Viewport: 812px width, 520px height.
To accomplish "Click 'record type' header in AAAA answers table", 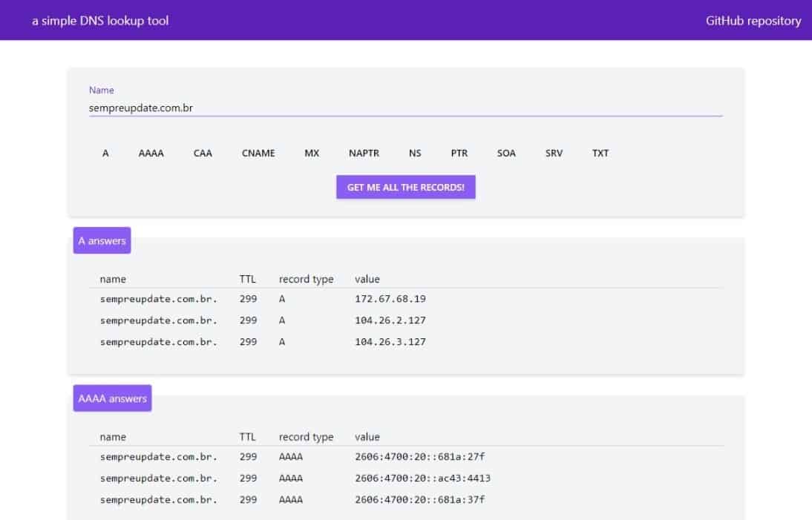I will point(306,437).
